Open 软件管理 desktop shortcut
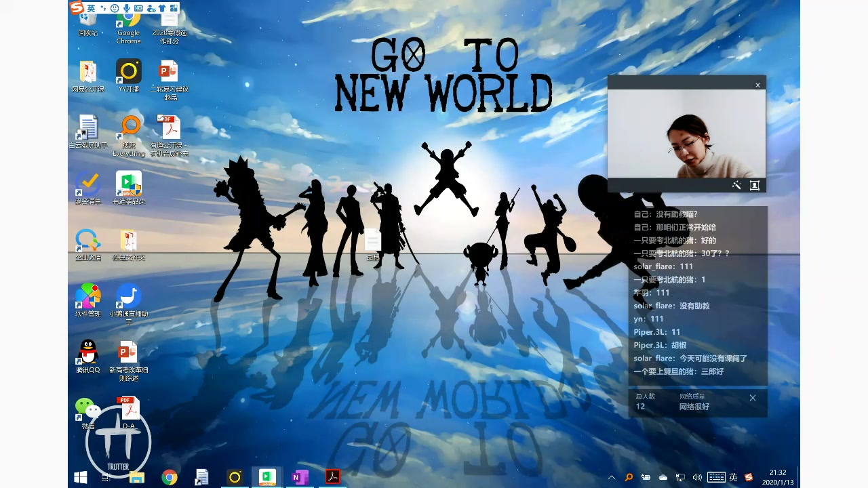Image resolution: width=868 pixels, height=488 pixels. (x=88, y=300)
